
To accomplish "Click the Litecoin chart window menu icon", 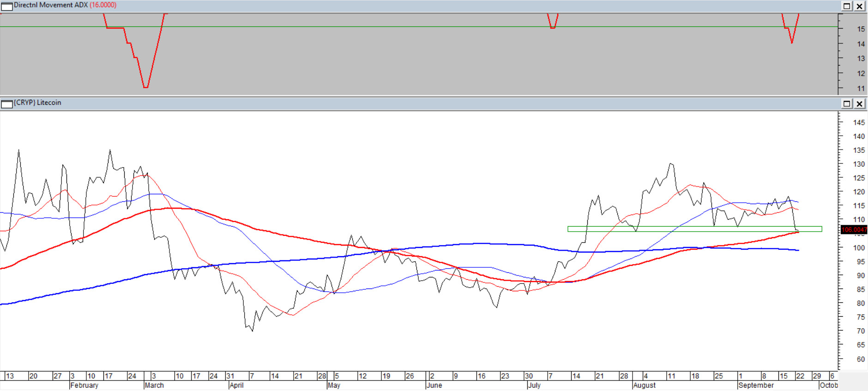I will pos(7,104).
